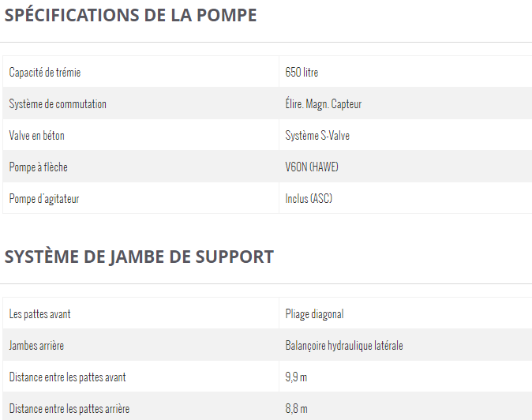
Task: Select the 'Jambes arrière' row label
Action: [x=36, y=346]
